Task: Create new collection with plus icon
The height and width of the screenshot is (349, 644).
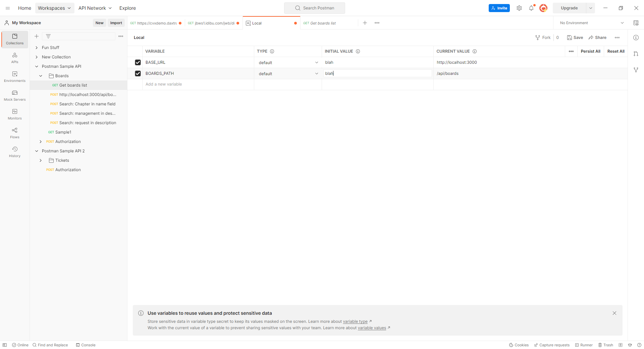Action: pos(37,36)
